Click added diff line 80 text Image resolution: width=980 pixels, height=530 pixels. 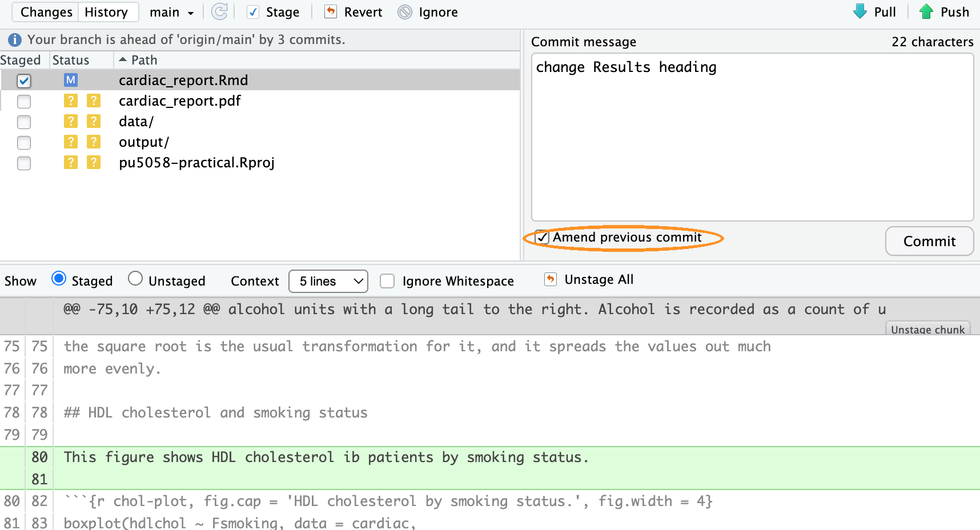coord(326,457)
